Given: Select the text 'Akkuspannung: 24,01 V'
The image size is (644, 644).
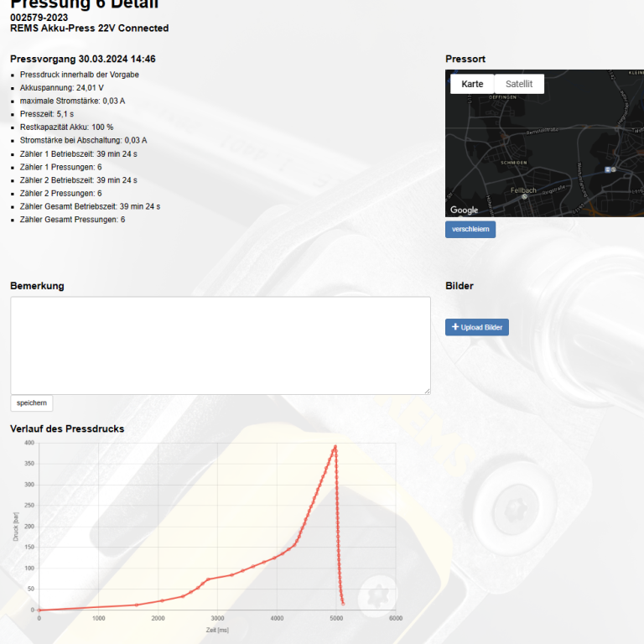Looking at the screenshot, I should coord(61,88).
